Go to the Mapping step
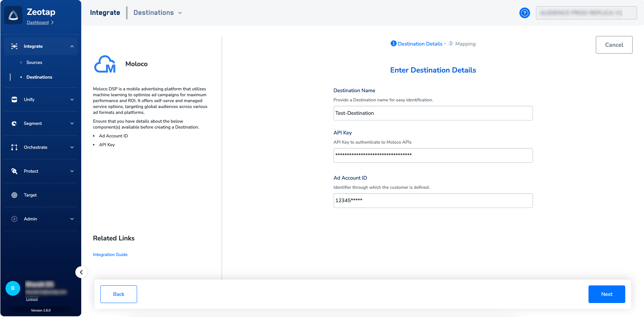This screenshot has width=644, height=317. point(465,44)
